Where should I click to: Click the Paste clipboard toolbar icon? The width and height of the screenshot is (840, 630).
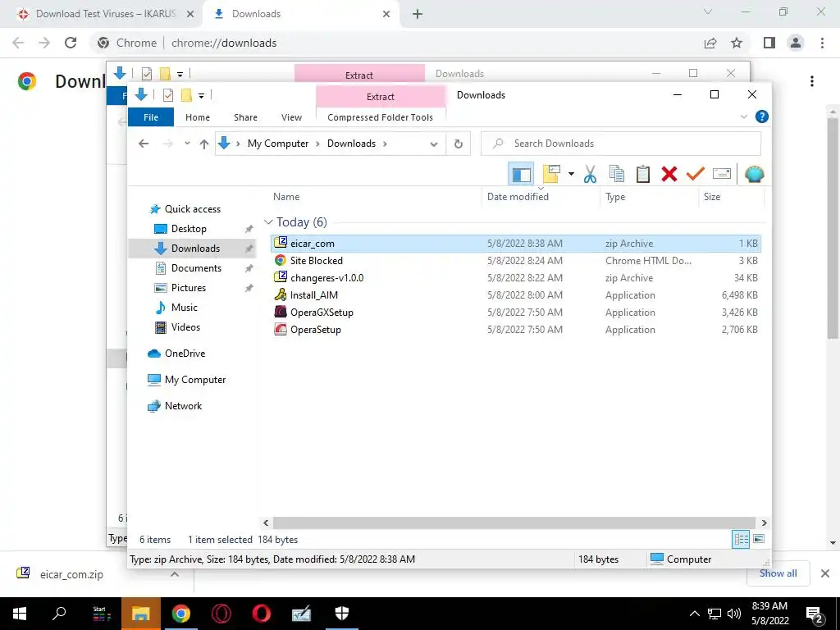[x=643, y=174]
